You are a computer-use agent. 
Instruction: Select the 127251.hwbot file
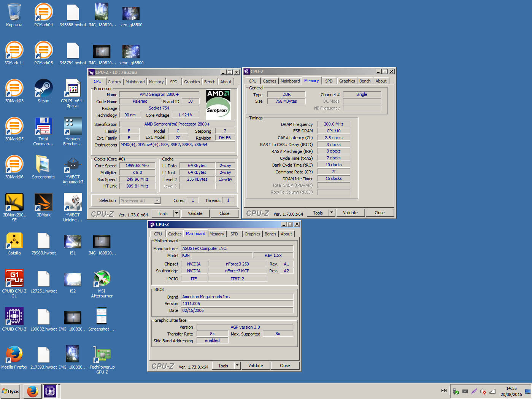coord(43,281)
